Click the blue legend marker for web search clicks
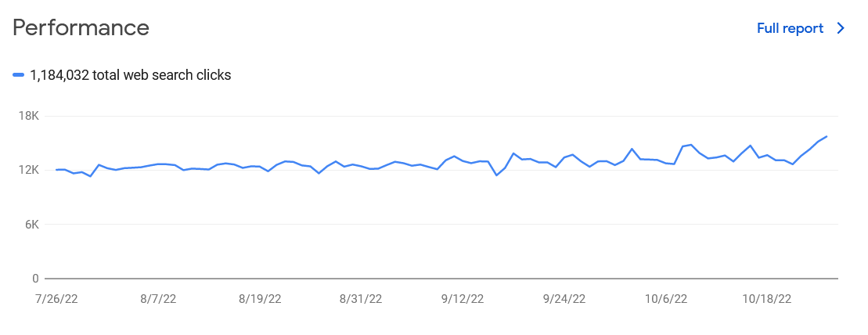868x335 pixels. pos(18,75)
